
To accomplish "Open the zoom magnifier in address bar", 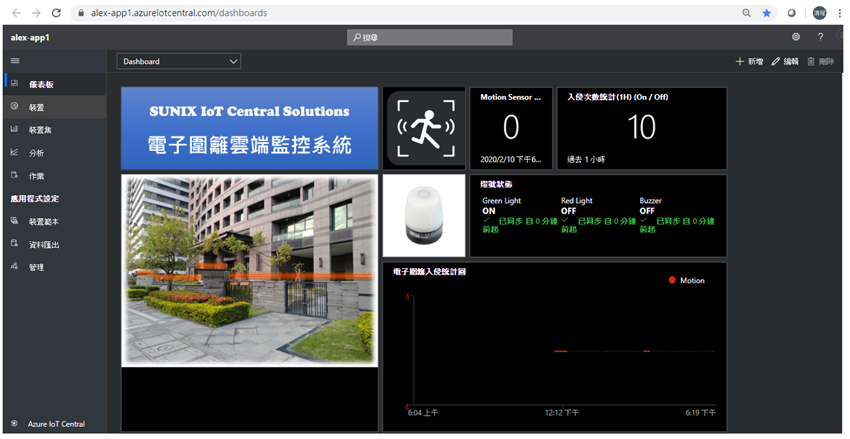I will click(x=746, y=13).
